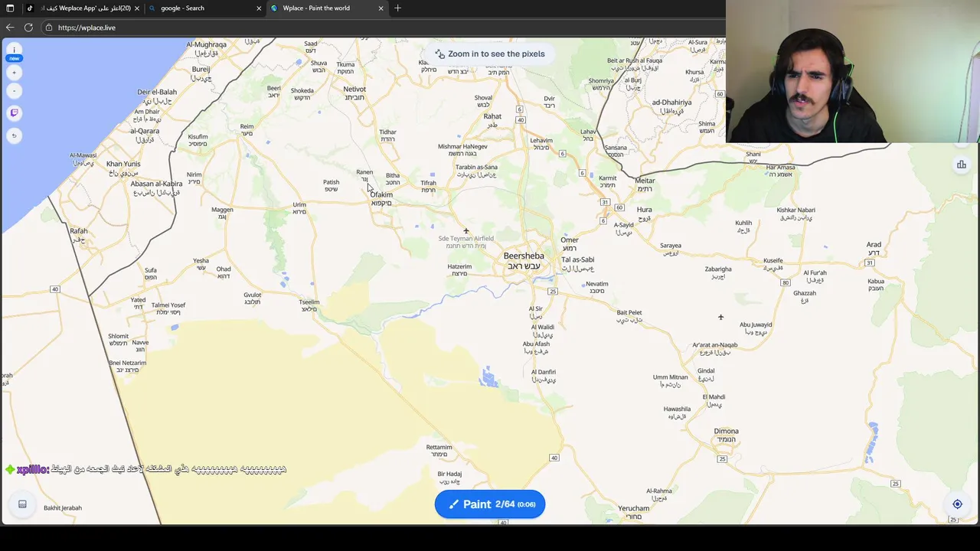Click the Bureij label on map
980x551 pixels.
201,73
